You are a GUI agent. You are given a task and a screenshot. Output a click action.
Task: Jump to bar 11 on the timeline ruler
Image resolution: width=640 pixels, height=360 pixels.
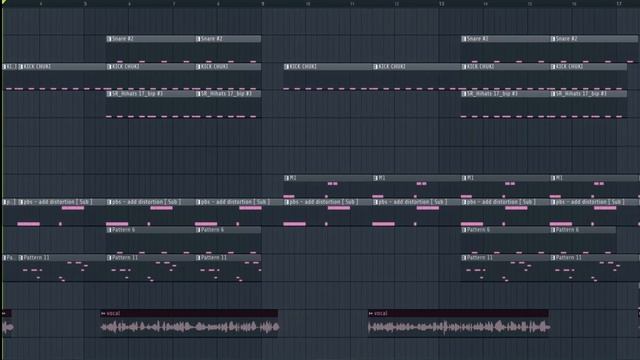tap(352, 4)
